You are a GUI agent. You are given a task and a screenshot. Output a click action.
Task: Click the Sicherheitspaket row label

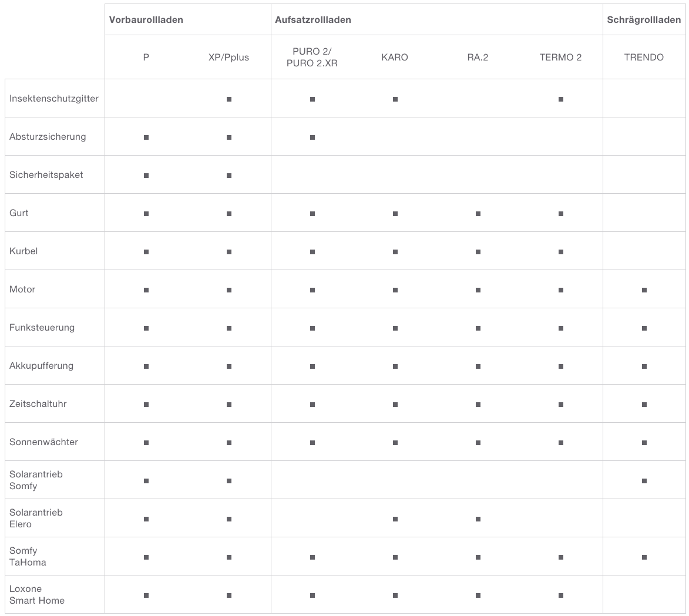tap(46, 175)
